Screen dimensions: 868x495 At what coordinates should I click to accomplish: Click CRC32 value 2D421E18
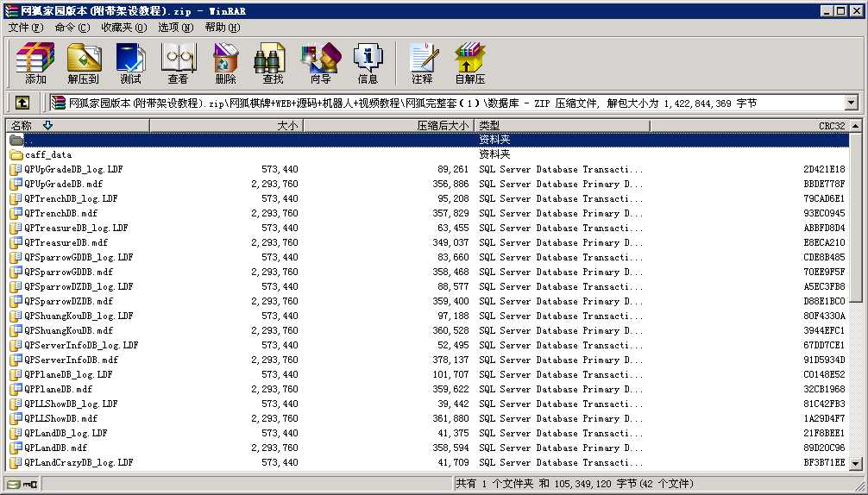[824, 169]
